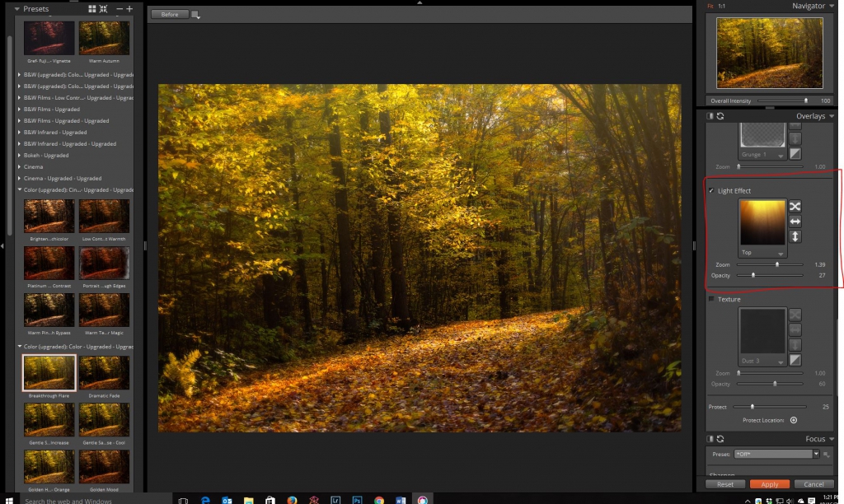Image resolution: width=844 pixels, height=504 pixels.
Task: Open the Overlays panel menu
Action: pyautogui.click(x=832, y=116)
